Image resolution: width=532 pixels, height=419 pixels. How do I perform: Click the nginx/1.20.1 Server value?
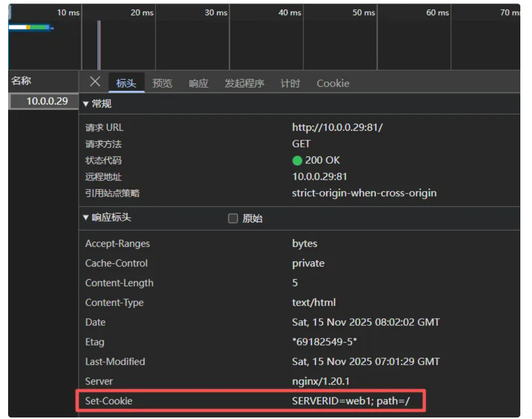[x=320, y=381]
